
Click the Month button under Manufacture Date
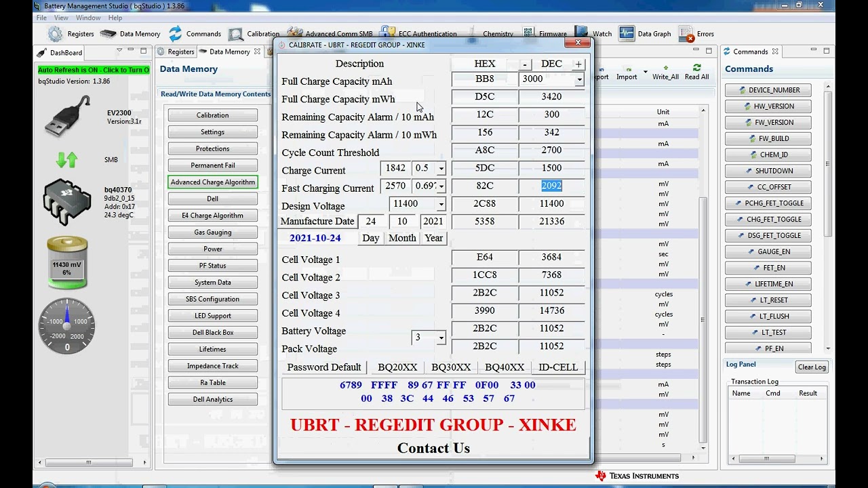point(402,239)
